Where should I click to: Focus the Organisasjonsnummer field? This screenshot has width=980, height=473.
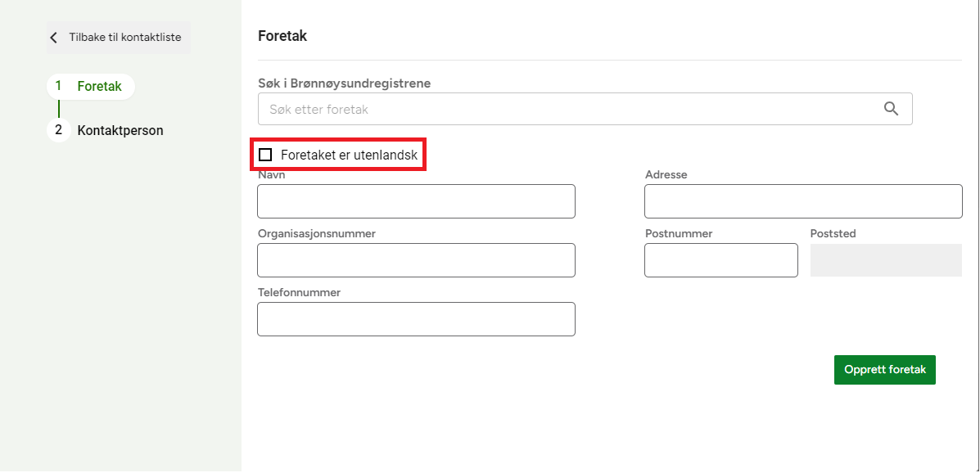[416, 260]
